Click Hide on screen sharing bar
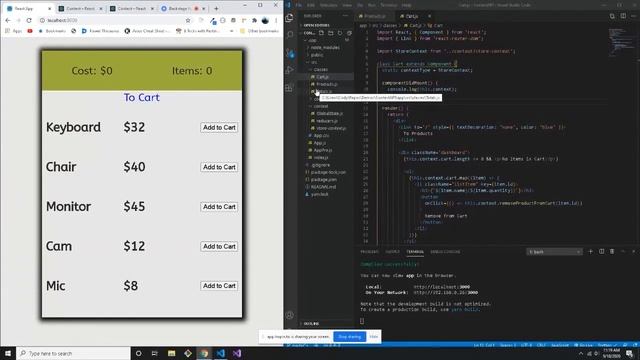Screen dimensions: 640x360 (373, 337)
